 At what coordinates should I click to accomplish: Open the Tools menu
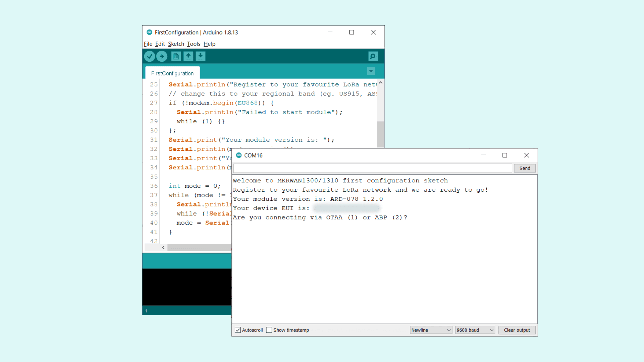point(194,44)
